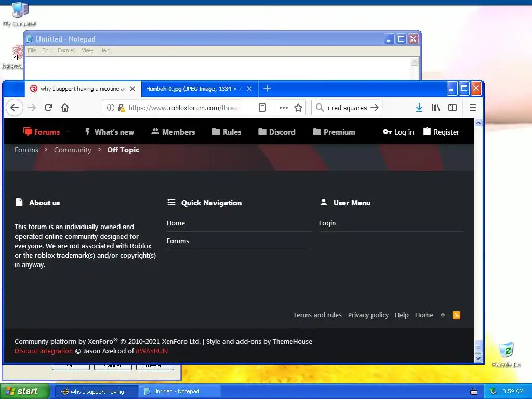Reload the current page
The width and height of the screenshot is (532, 399).
tap(48, 108)
